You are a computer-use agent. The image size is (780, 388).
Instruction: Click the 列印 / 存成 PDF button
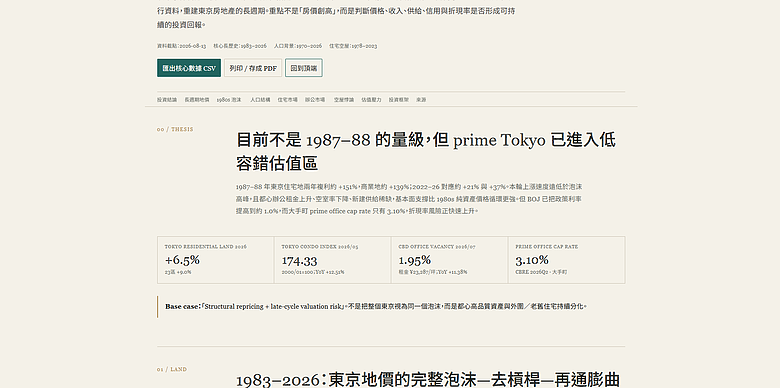(x=253, y=68)
